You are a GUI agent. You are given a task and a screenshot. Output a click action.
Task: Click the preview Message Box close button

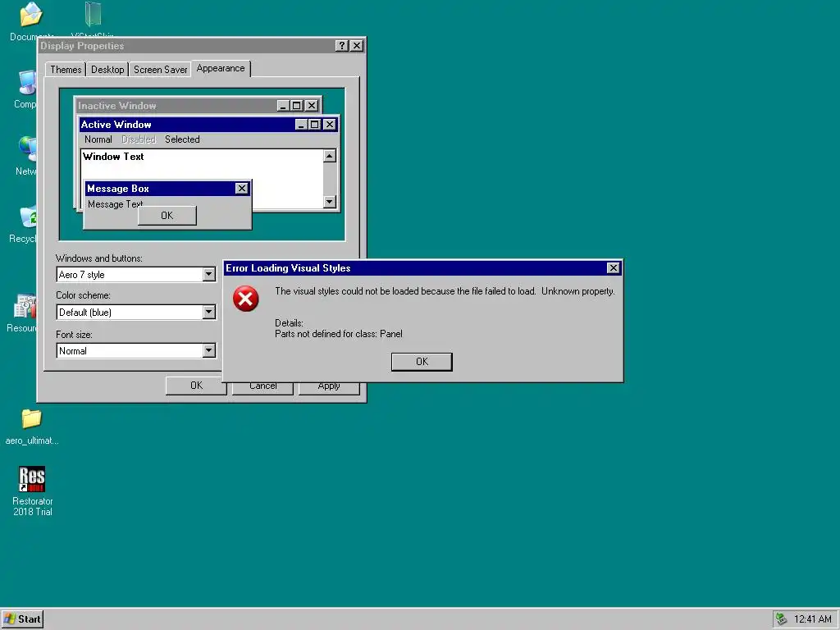[242, 189]
